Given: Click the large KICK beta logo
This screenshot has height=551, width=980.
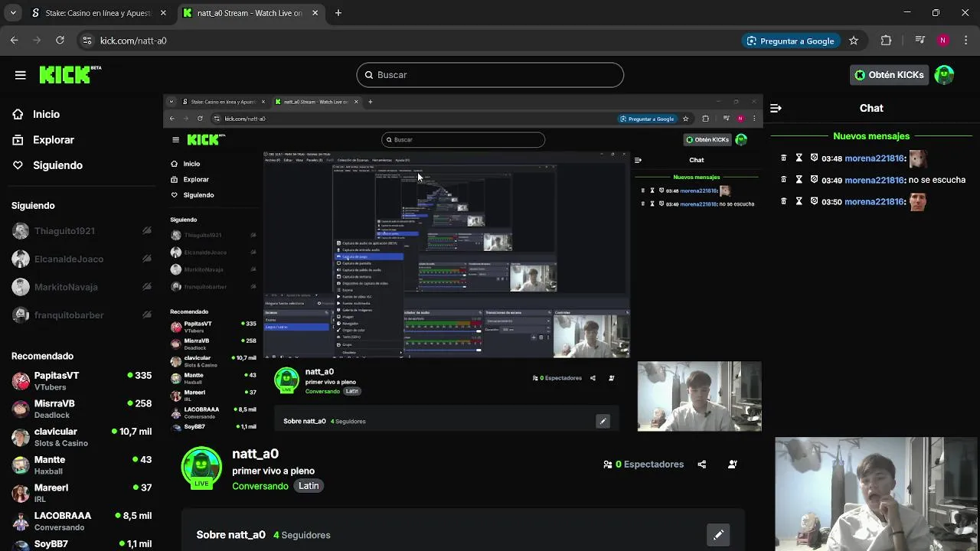Looking at the screenshot, I should (x=70, y=74).
